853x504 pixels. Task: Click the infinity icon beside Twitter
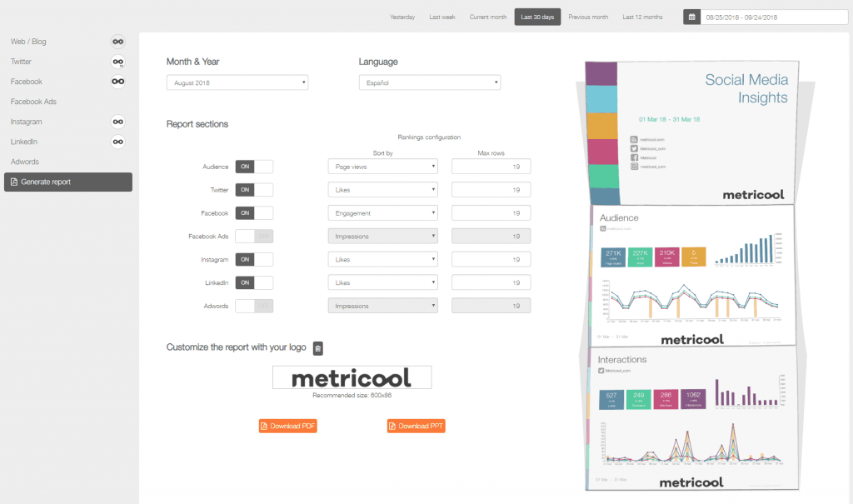click(x=118, y=62)
